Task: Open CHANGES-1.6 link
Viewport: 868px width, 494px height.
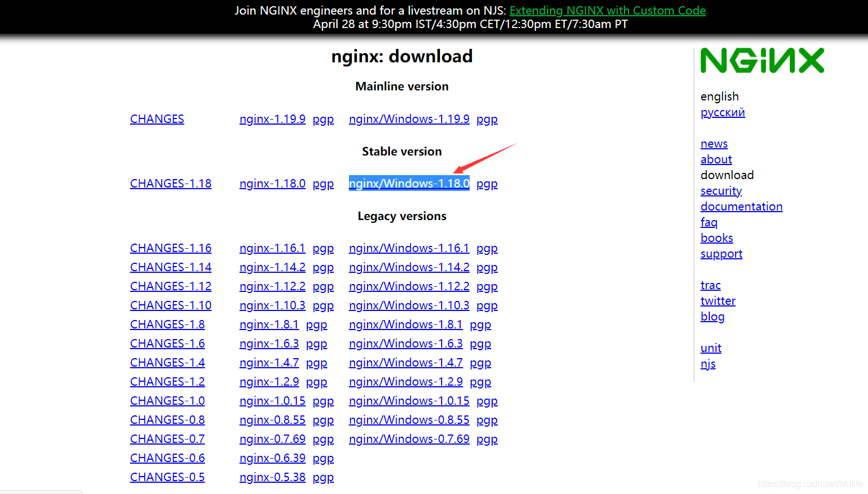Action: pyautogui.click(x=167, y=344)
